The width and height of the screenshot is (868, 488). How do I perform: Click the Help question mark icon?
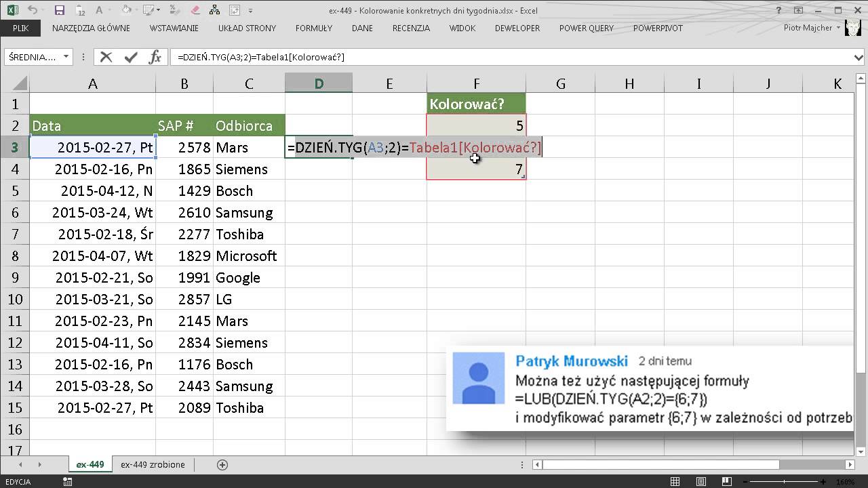[778, 10]
